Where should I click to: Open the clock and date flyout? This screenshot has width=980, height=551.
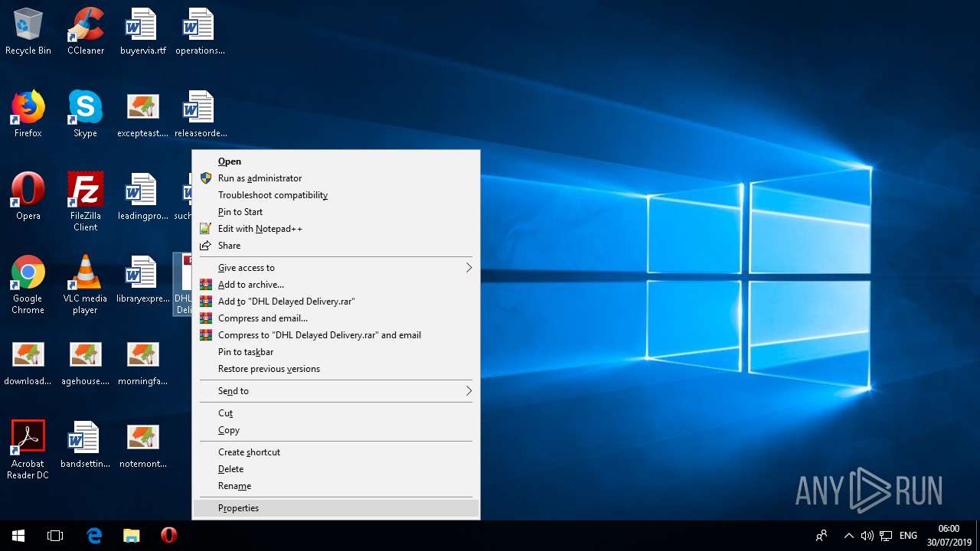point(949,536)
